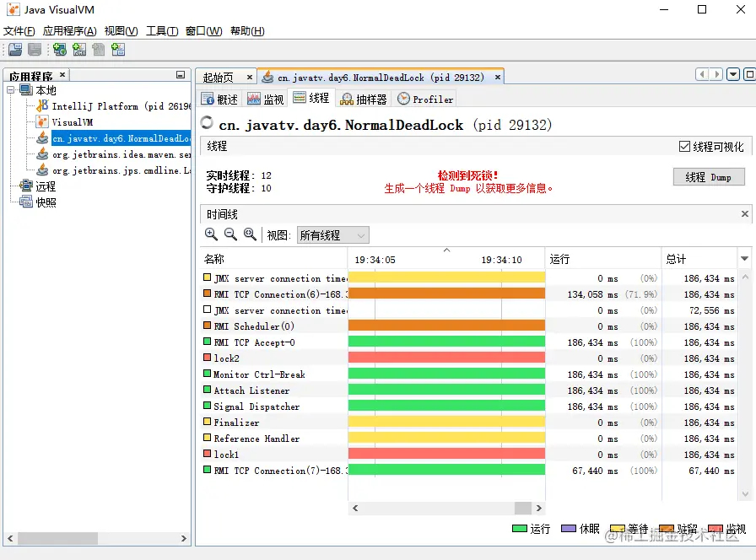Select the Finalizer thread row
756x560 pixels.
click(x=468, y=423)
